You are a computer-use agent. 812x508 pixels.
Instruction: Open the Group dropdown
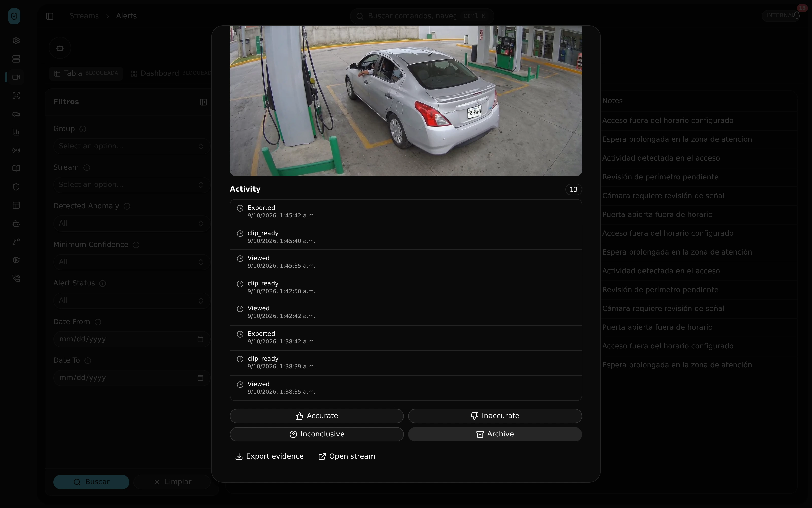click(132, 146)
